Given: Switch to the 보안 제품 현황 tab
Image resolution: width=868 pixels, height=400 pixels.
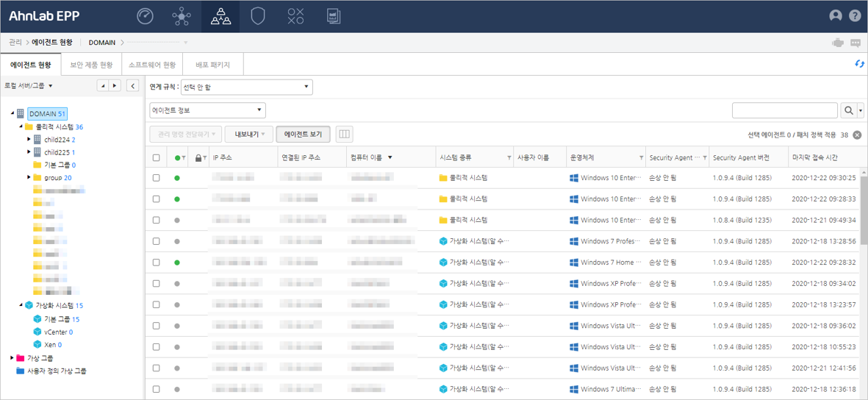Looking at the screenshot, I should (91, 65).
